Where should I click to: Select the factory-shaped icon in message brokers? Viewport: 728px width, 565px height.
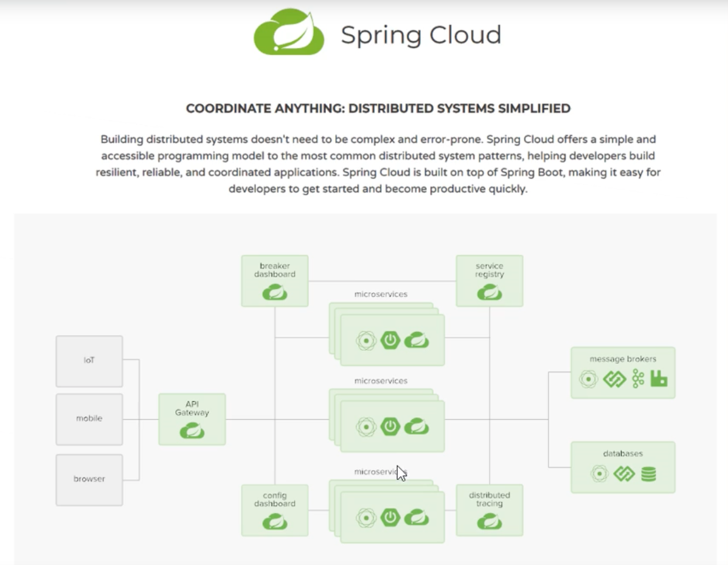(659, 379)
